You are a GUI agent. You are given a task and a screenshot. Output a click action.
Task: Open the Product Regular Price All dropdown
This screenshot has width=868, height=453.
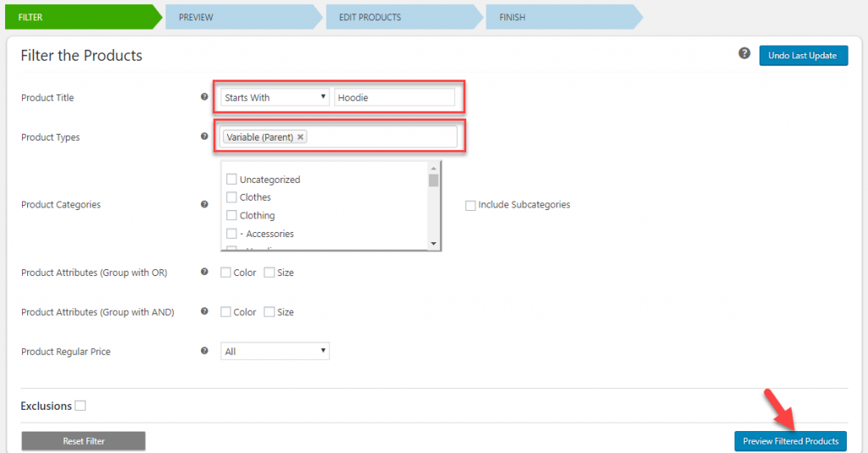click(x=275, y=351)
